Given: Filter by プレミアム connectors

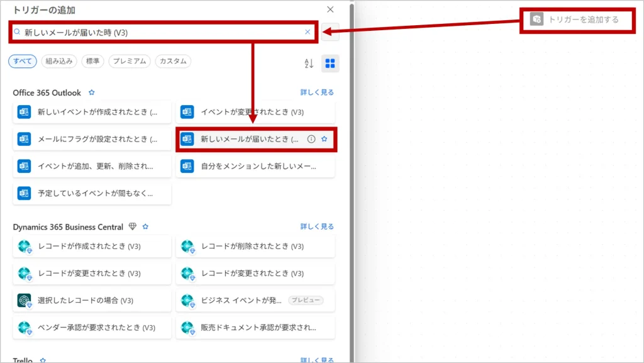Looking at the screenshot, I should pos(129,61).
